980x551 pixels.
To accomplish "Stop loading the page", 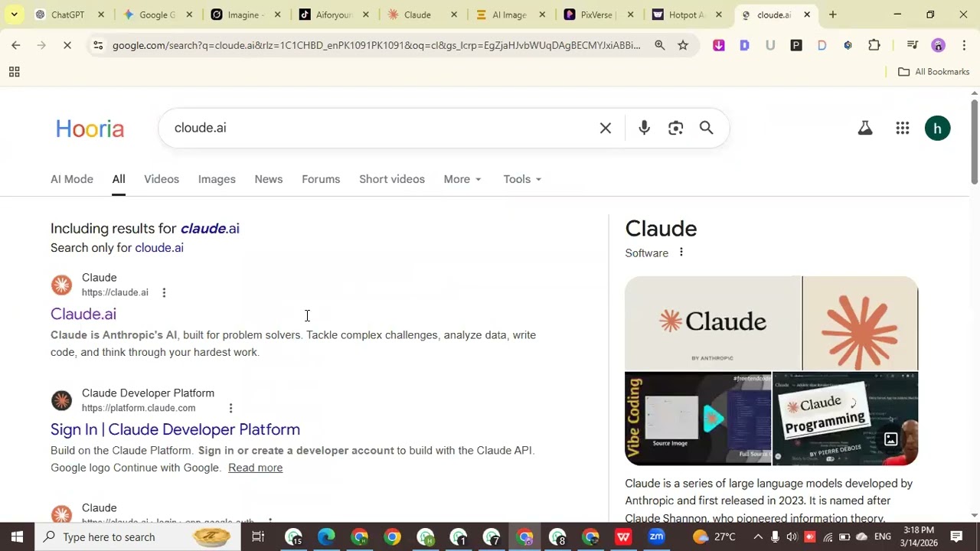I will pos(67,45).
